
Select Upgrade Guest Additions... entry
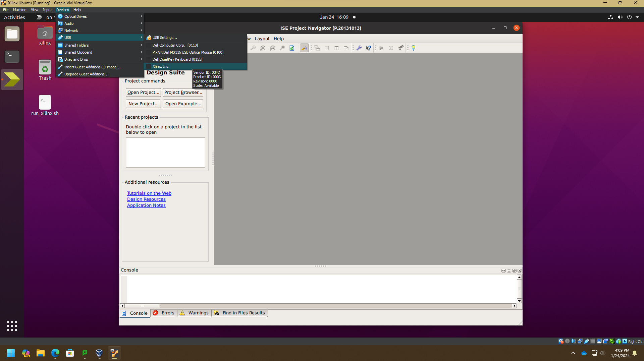pyautogui.click(x=100, y=74)
